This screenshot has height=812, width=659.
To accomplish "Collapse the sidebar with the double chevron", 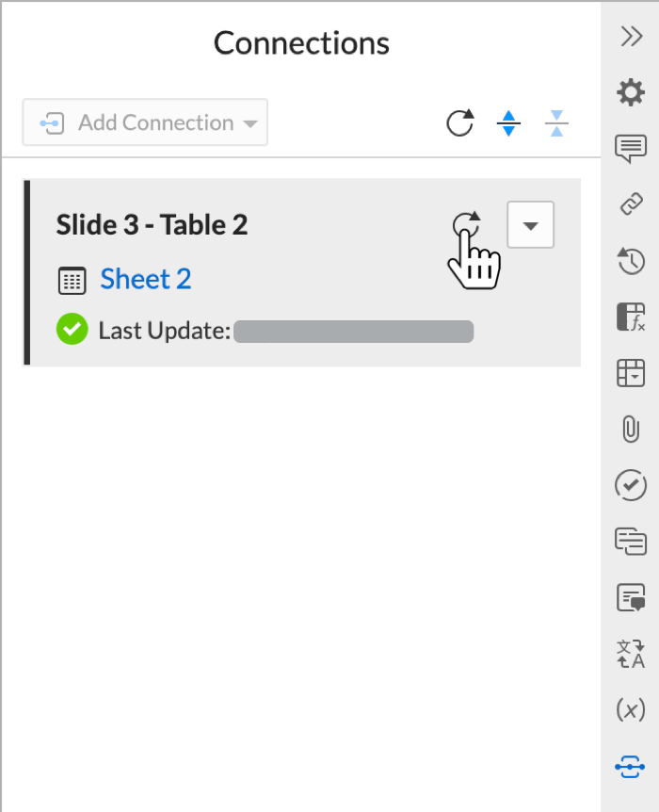I will click(630, 38).
